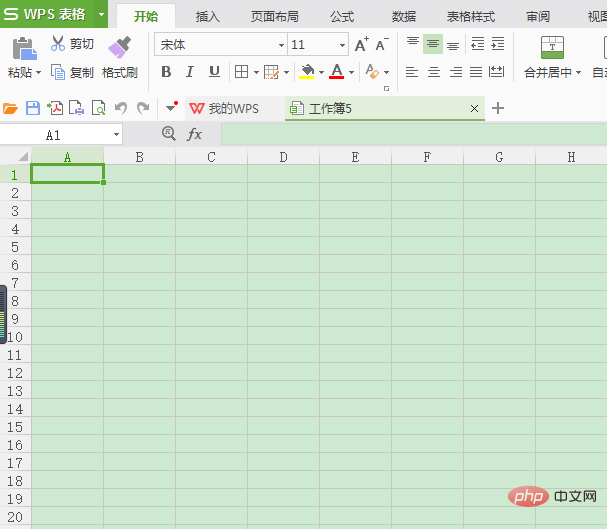Expand the 合并居中 dropdown arrow
This screenshot has height=529, width=607.
coord(578,72)
